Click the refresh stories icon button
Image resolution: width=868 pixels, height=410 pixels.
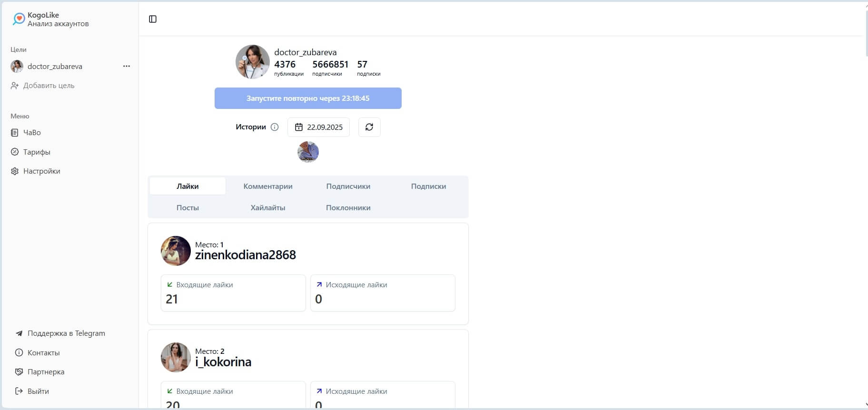pos(369,127)
